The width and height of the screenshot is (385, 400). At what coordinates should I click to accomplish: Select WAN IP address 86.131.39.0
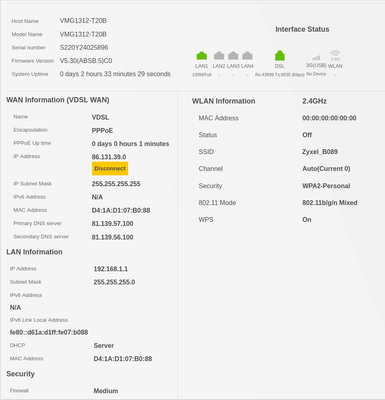click(109, 157)
